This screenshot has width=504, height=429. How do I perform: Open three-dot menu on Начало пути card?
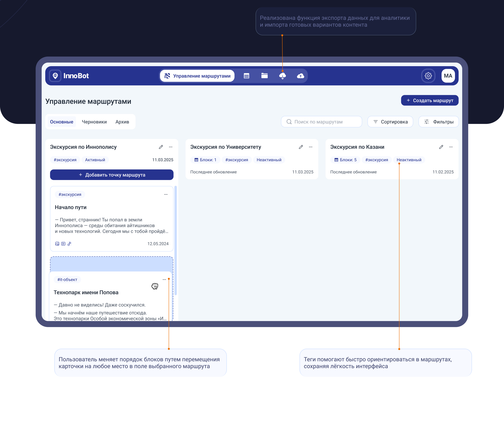[166, 194]
